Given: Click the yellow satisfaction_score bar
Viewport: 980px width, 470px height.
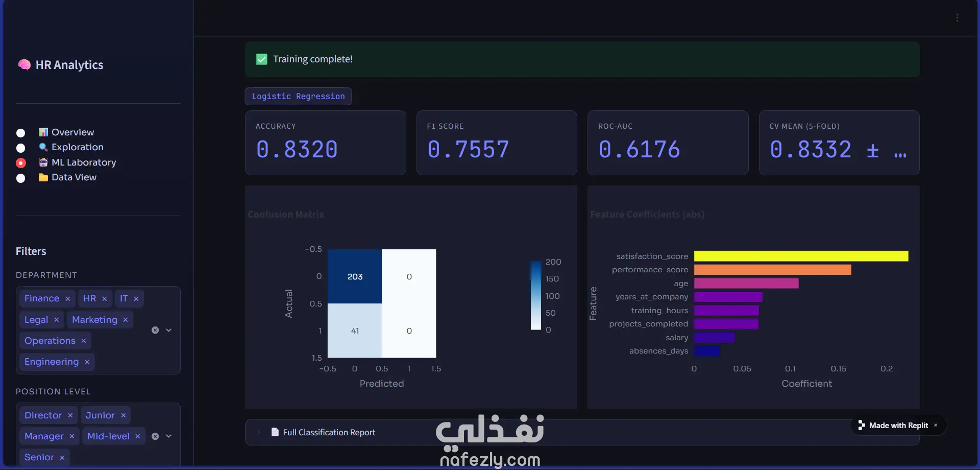Looking at the screenshot, I should (x=801, y=256).
